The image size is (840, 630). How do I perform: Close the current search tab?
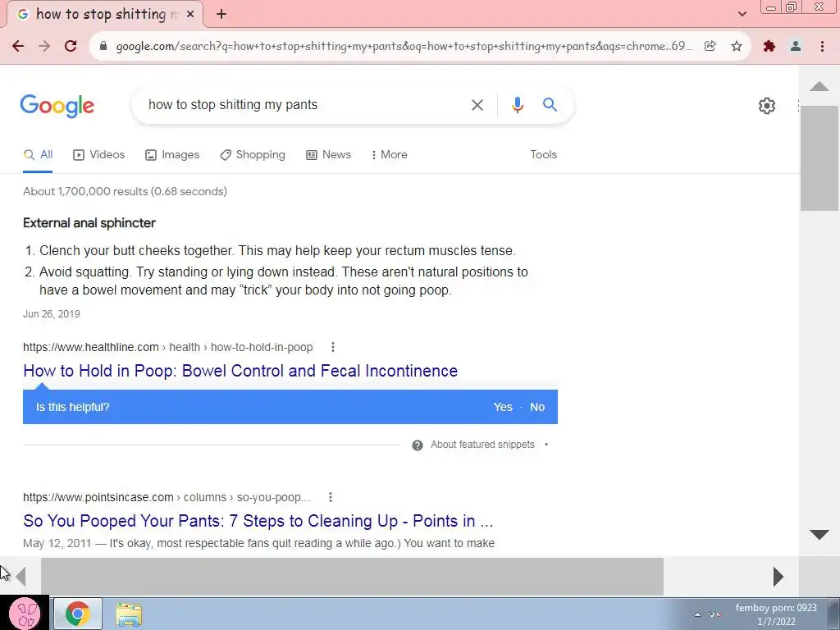tap(189, 14)
